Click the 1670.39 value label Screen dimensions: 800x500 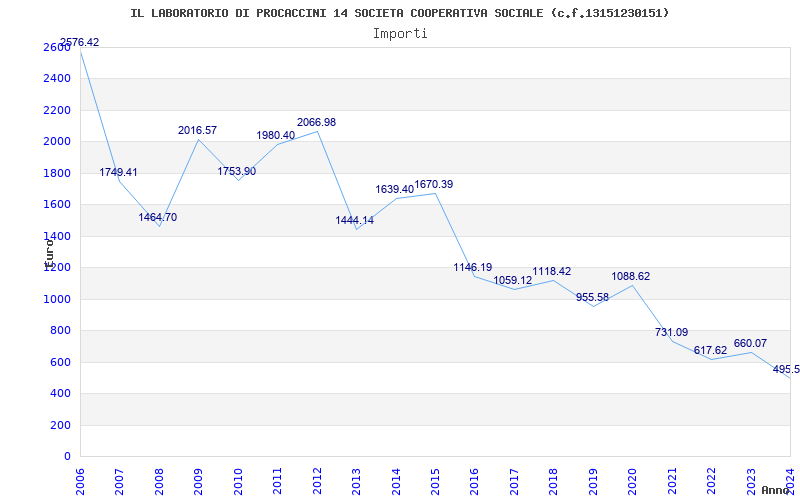pos(433,184)
